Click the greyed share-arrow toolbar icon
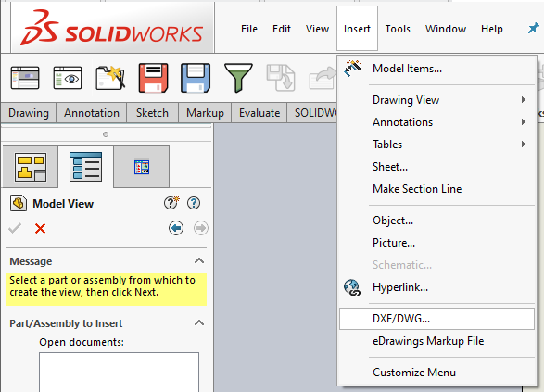Image resolution: width=544 pixels, height=392 pixels. (323, 79)
